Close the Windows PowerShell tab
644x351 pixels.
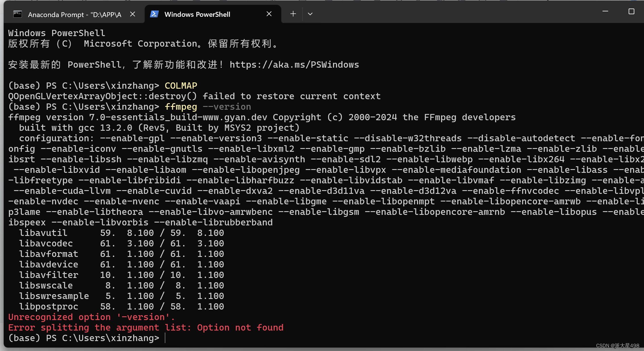pyautogui.click(x=269, y=14)
